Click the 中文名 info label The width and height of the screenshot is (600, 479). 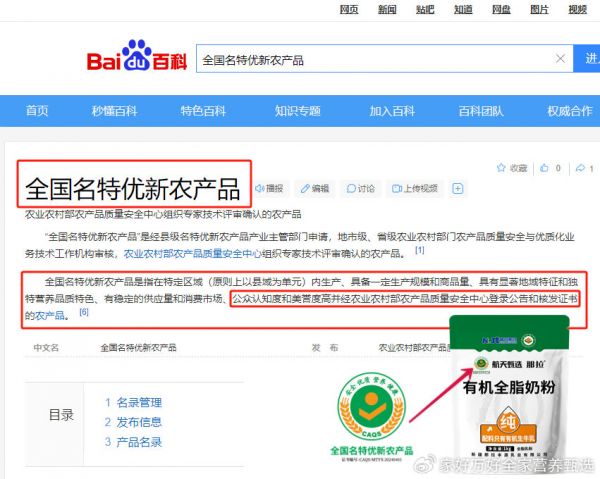point(46,348)
